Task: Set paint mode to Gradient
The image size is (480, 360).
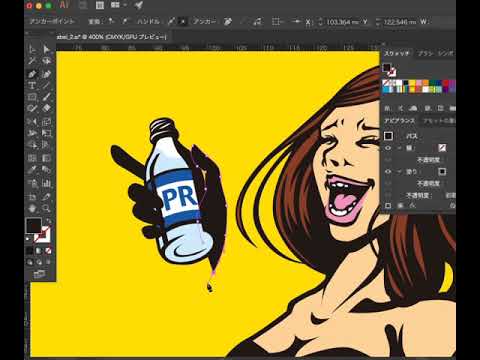Action: 39,250
